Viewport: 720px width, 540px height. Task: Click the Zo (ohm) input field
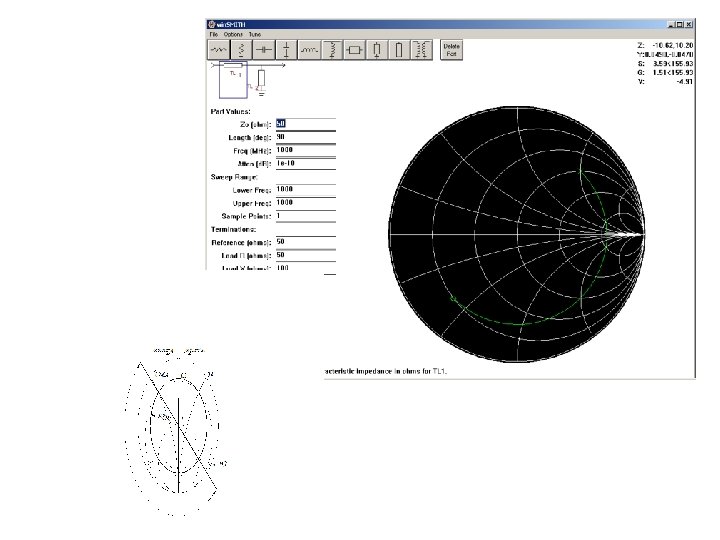[x=306, y=124]
